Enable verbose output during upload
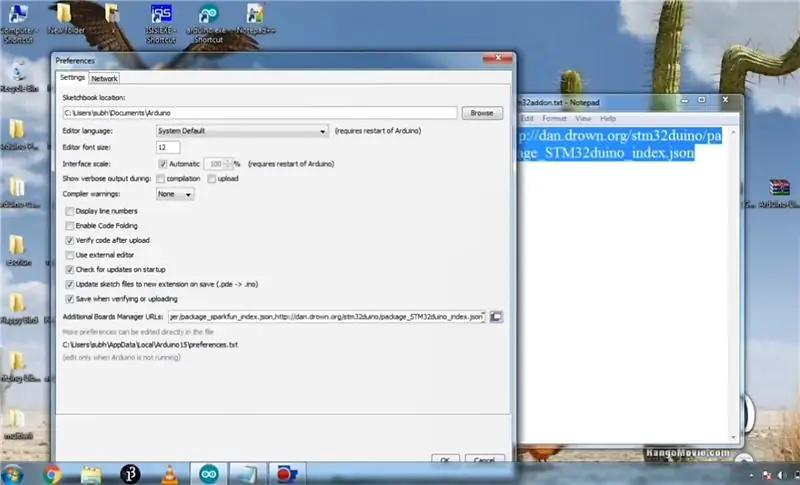The image size is (800, 485). coord(212,178)
